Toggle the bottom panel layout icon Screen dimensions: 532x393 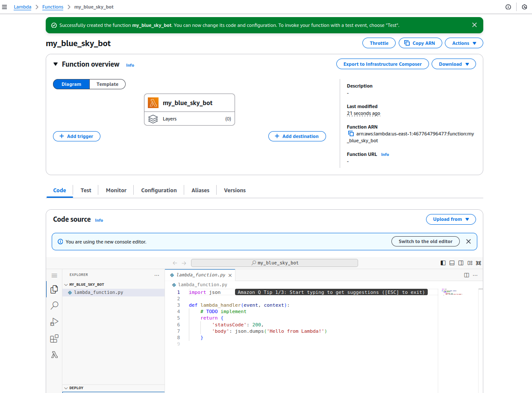[x=452, y=263]
